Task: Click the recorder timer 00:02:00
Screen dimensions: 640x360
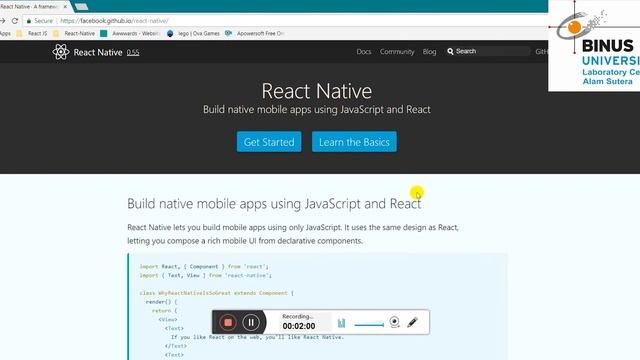Action: click(x=299, y=326)
